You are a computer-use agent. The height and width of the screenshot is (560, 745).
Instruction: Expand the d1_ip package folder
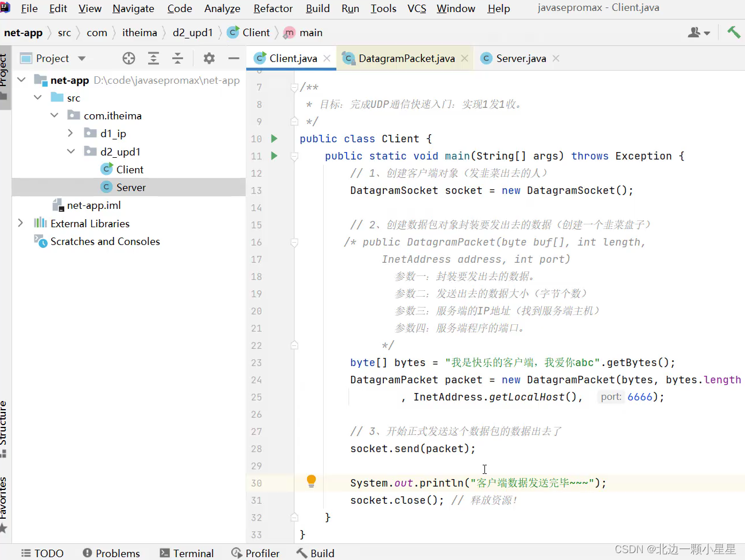71,133
